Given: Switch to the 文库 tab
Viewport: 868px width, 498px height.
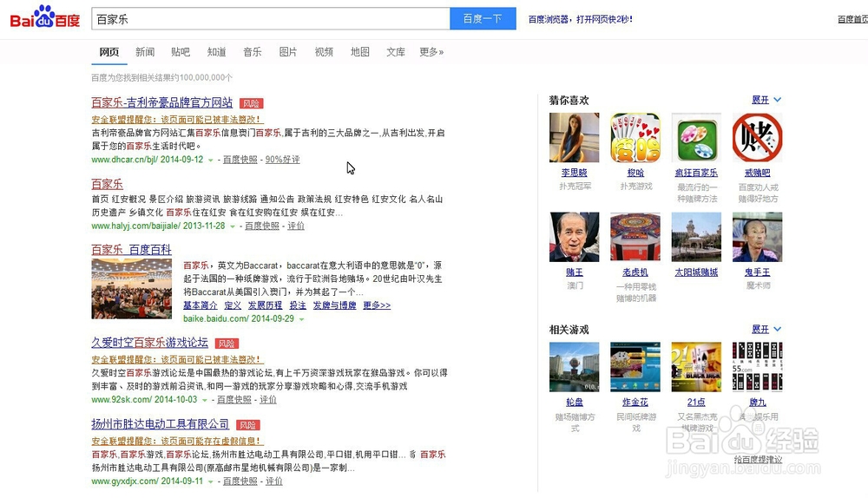Looking at the screenshot, I should [x=396, y=52].
